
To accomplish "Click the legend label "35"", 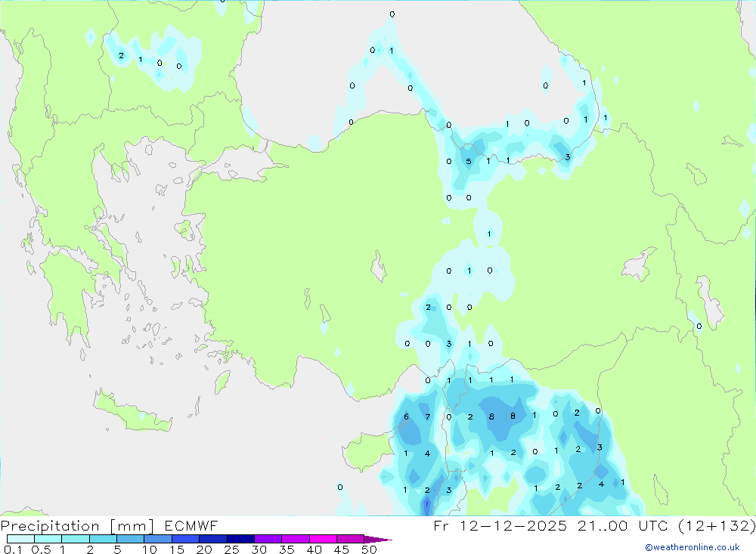I will (x=287, y=549).
